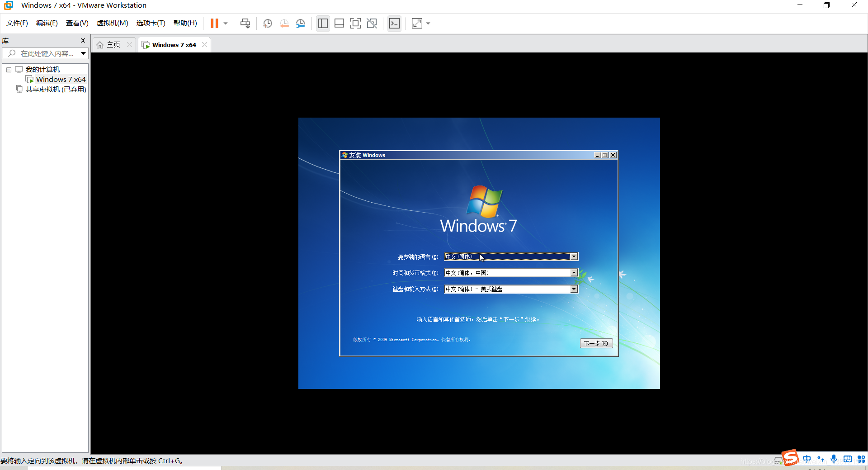This screenshot has height=470, width=868.
Task: Pause the virtual machine with orange pause icon
Action: pyautogui.click(x=215, y=23)
